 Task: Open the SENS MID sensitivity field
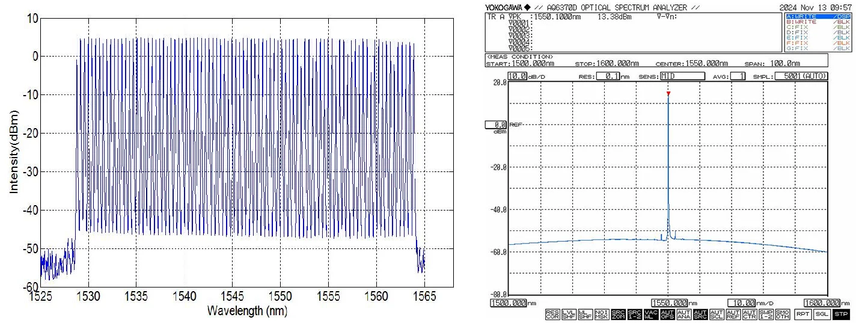(x=682, y=76)
